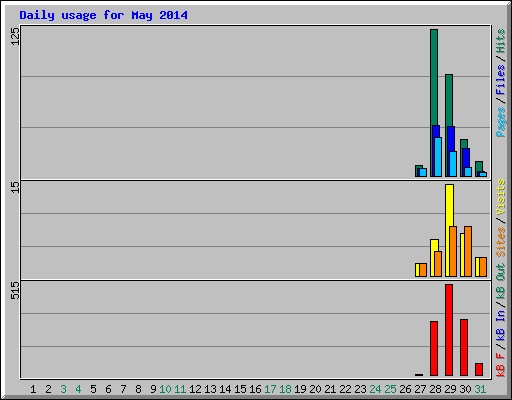Click day 30 on the x-axis
512x400 pixels.
tap(465, 389)
